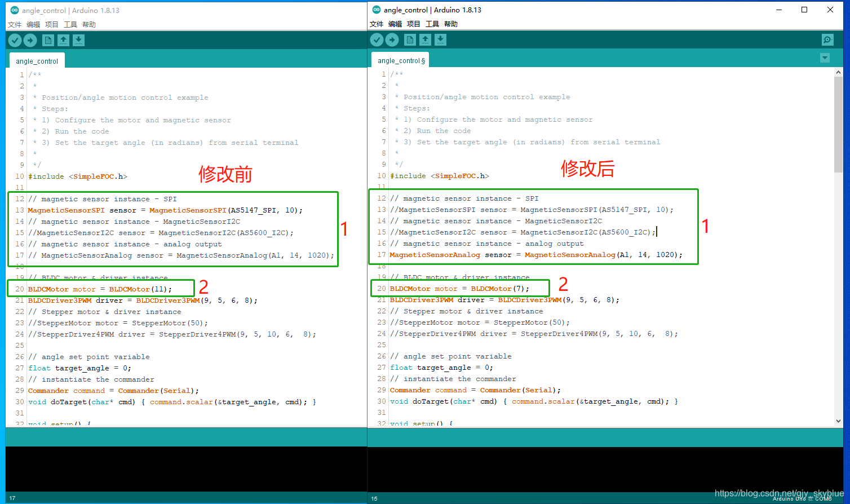Click Verify button in right Arduino window
This screenshot has height=504, width=850.
pos(377,39)
